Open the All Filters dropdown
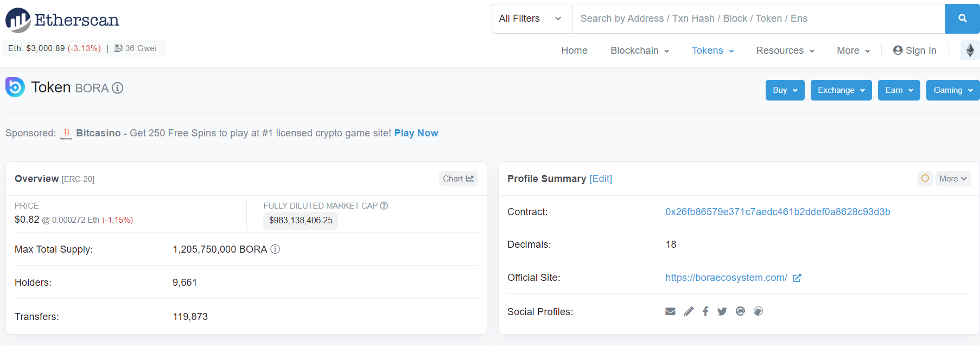The image size is (980, 345). 532,18
